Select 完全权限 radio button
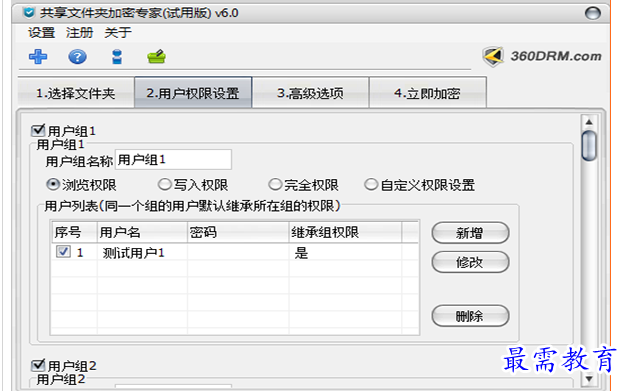The height and width of the screenshot is (391, 625). 275,185
